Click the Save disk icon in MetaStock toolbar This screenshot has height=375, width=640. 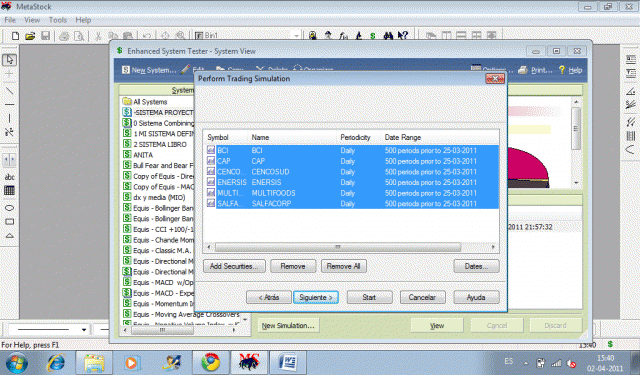pos(45,36)
